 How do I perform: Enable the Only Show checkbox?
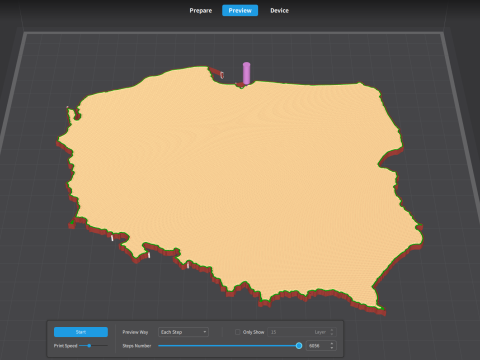[238, 332]
